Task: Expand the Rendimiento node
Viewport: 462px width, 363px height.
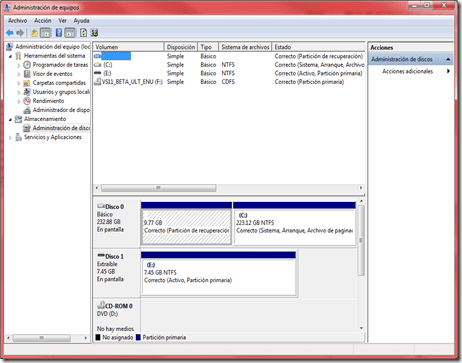Action: (19, 101)
